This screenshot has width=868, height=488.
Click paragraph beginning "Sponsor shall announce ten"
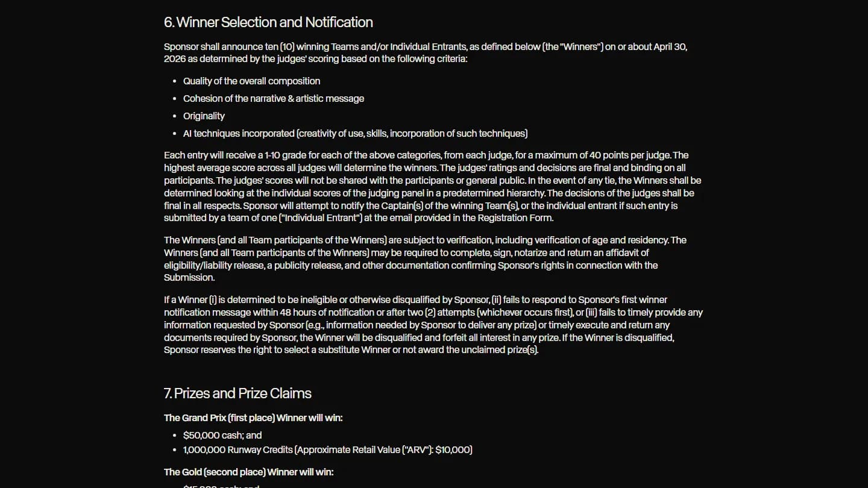click(426, 53)
